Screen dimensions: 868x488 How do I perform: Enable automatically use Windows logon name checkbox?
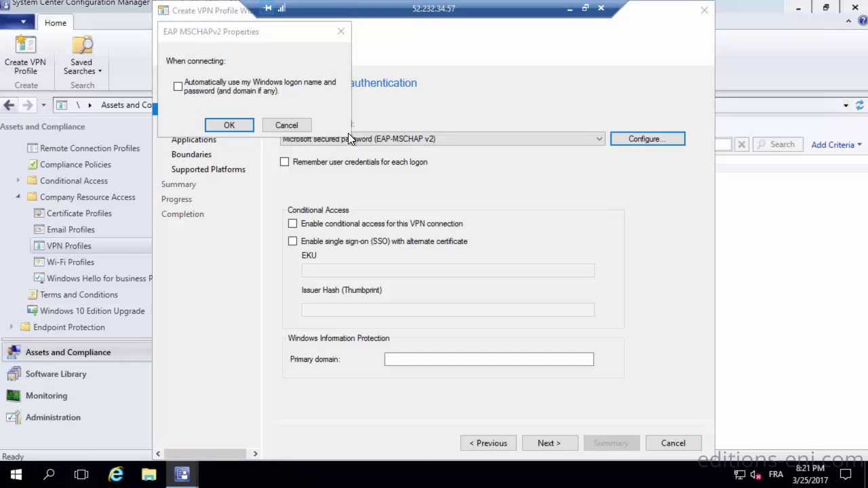178,87
